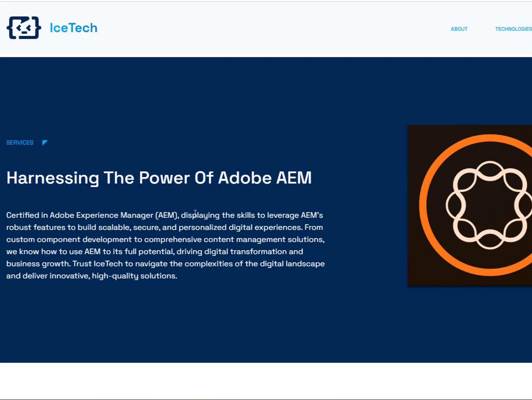Click the SERVICES label link
Viewport: 532px width, 400px height.
20,142
